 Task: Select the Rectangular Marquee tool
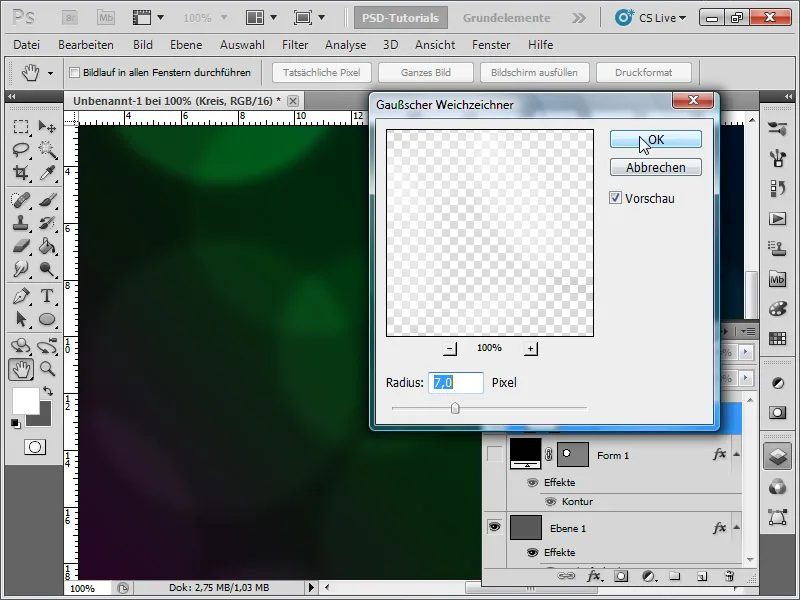coord(20,126)
